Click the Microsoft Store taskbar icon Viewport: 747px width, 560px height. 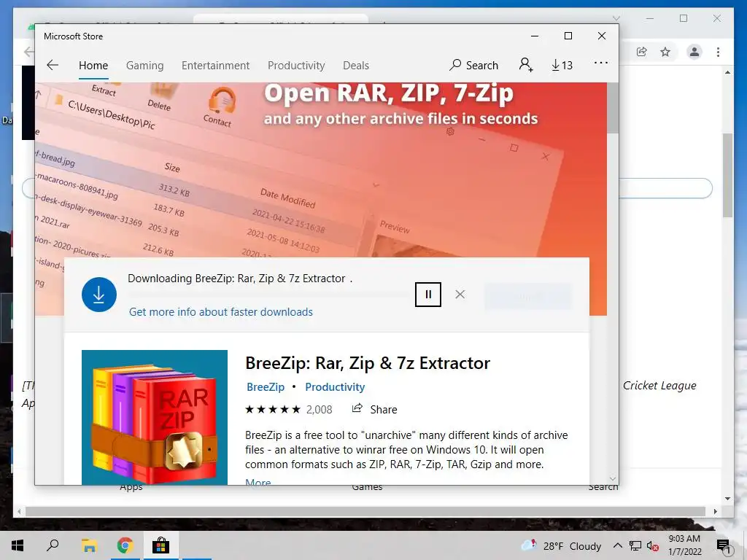pyautogui.click(x=160, y=545)
